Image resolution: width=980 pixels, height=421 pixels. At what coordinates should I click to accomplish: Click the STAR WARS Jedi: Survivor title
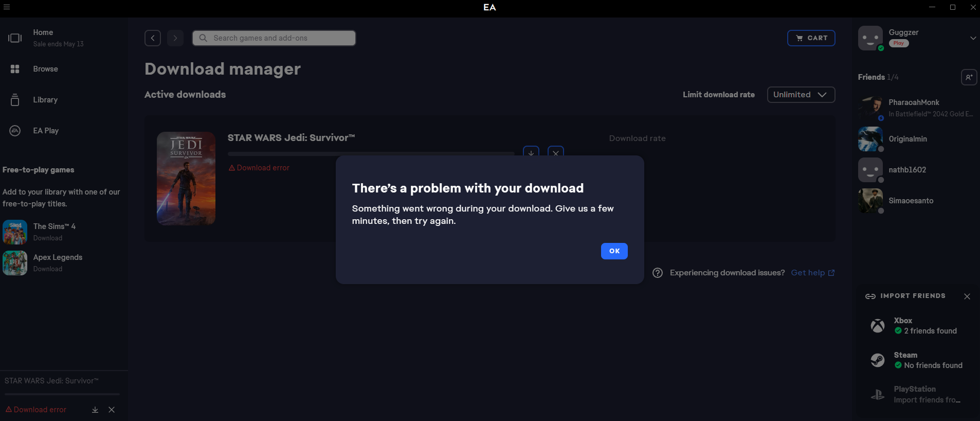pyautogui.click(x=291, y=138)
